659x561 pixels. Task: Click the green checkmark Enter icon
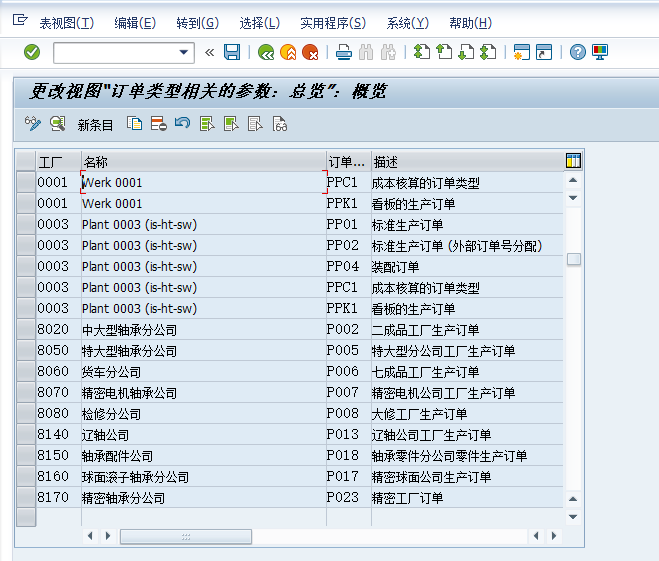point(32,52)
